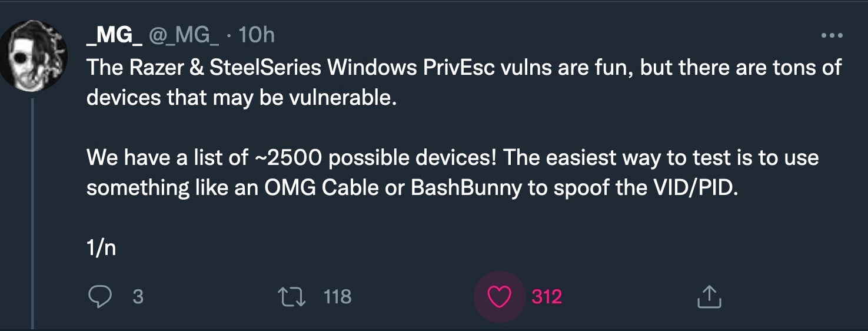This screenshot has width=868, height=331.
Task: Click the reply count of 3
Action: (138, 296)
